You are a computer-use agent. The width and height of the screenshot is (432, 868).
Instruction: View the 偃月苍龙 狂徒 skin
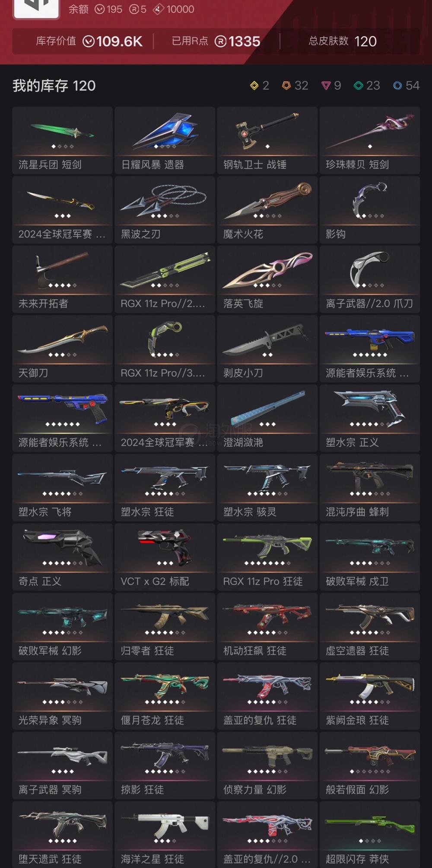[165, 696]
